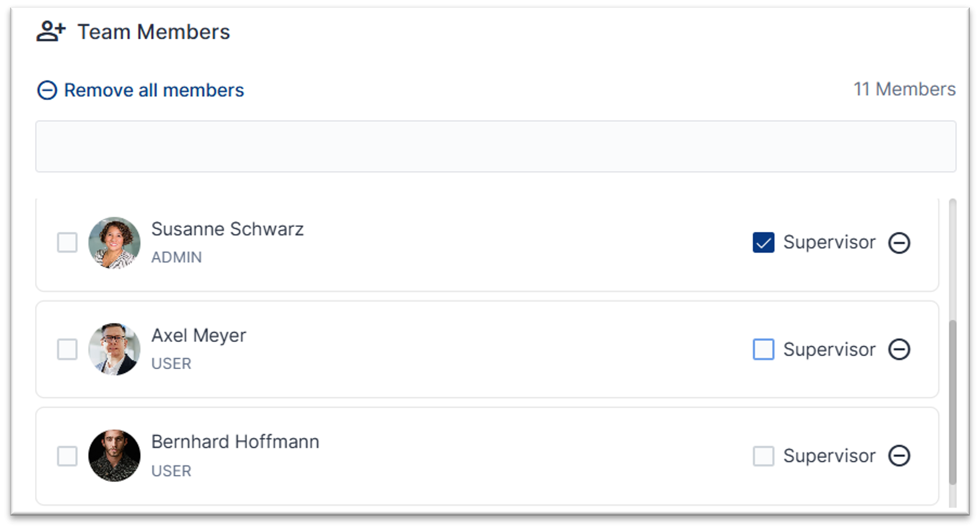Remove Bernhard Hoffmann via the minus icon
Image resolution: width=980 pixels, height=529 pixels.
900,456
